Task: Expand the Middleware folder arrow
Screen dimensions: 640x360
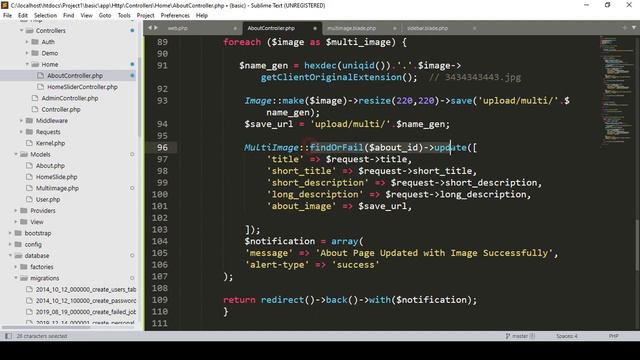Action: [21, 120]
